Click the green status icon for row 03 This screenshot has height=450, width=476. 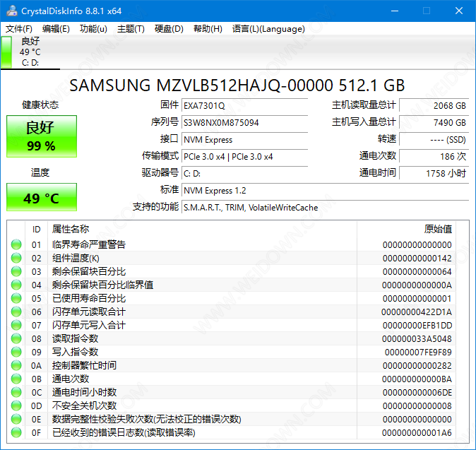point(16,271)
